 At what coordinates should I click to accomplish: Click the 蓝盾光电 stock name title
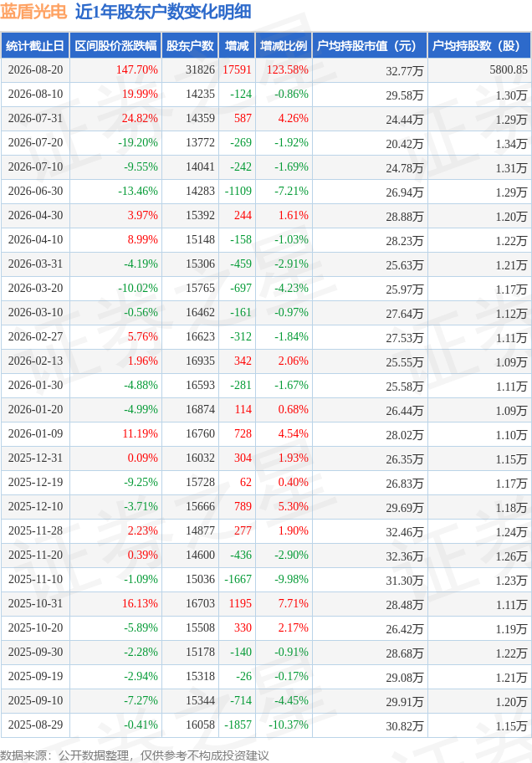tap(33, 11)
